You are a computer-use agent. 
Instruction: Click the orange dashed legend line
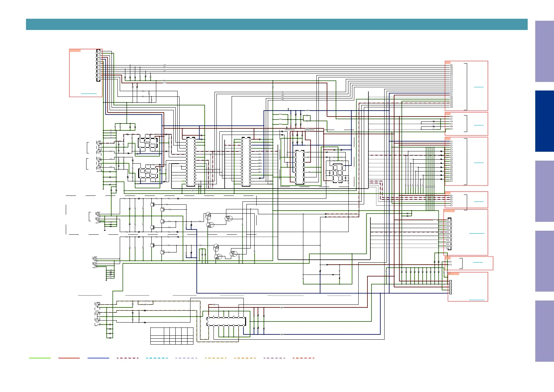coord(245,358)
